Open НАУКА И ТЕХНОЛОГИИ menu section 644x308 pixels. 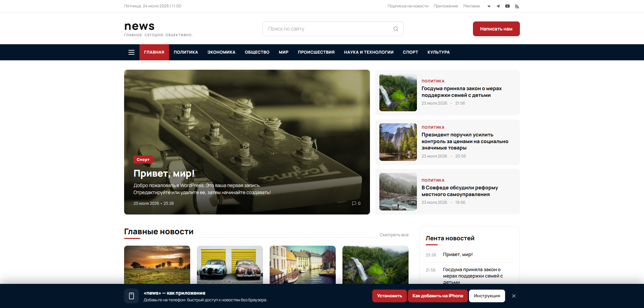coord(369,52)
